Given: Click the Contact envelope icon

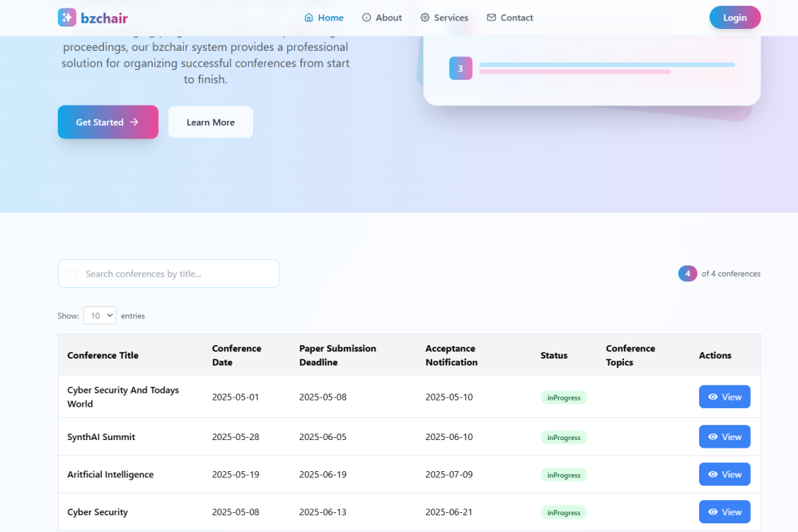Looking at the screenshot, I should [491, 17].
